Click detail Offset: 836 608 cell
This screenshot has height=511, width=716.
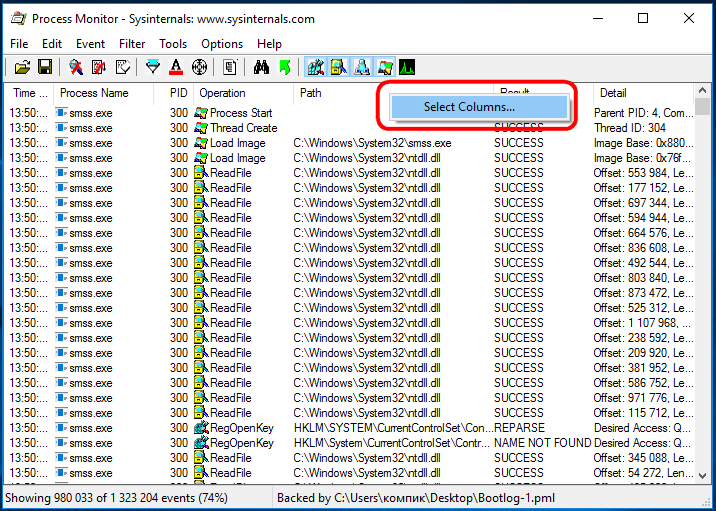pyautogui.click(x=644, y=248)
